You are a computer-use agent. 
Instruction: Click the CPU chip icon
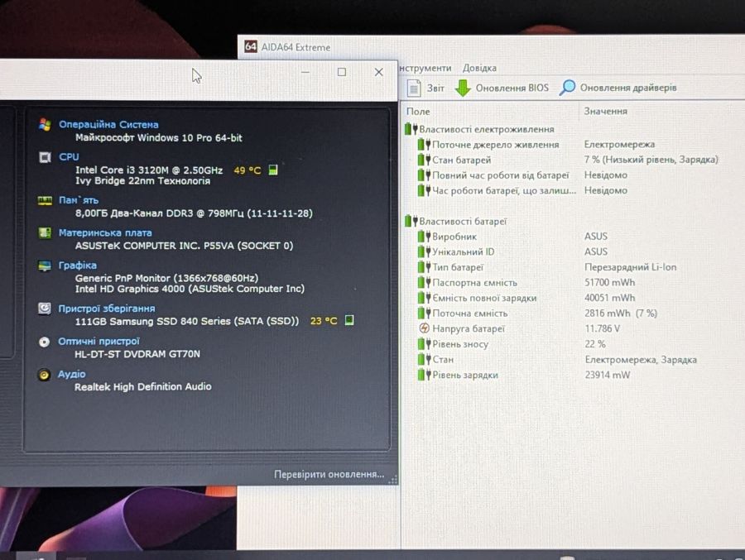click(45, 157)
